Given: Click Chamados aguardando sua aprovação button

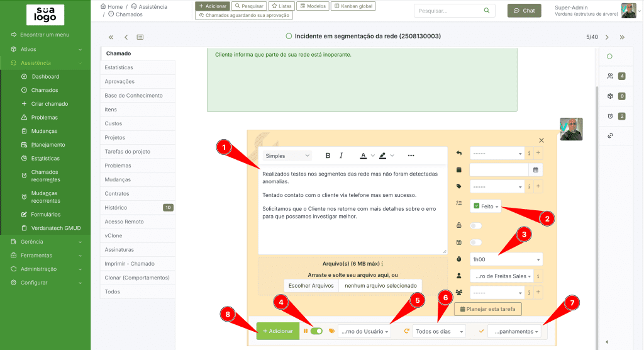Looking at the screenshot, I should 244,15.
